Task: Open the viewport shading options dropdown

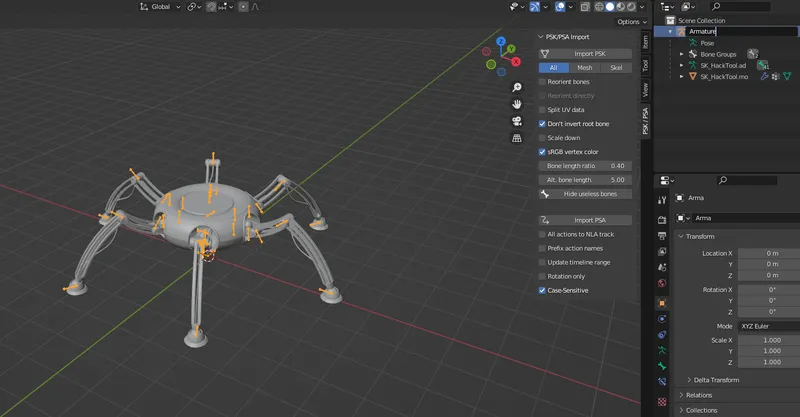Action: click(642, 7)
